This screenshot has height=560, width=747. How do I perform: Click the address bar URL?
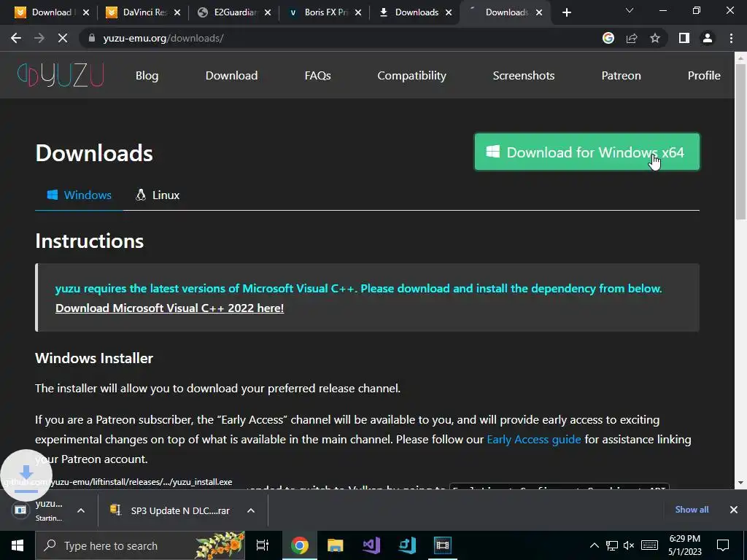pyautogui.click(x=163, y=38)
